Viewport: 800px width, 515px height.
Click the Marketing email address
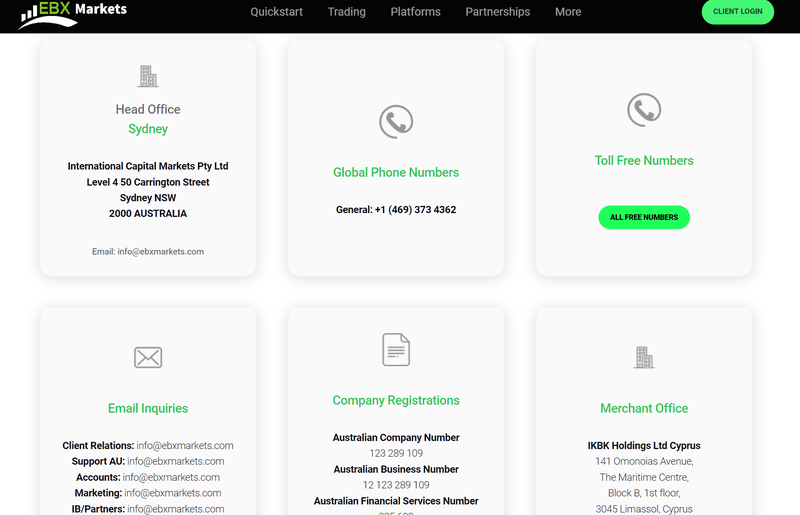coord(173,493)
